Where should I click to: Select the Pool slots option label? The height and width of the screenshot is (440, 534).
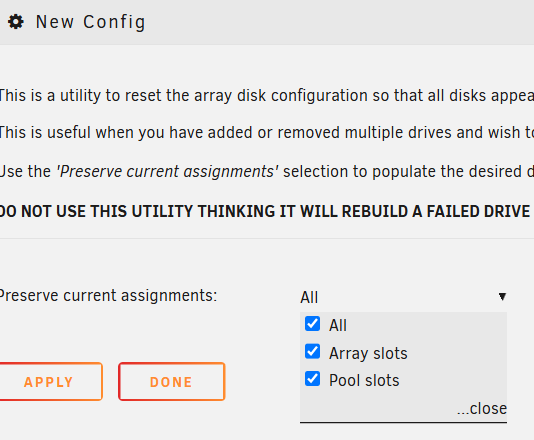coord(364,380)
